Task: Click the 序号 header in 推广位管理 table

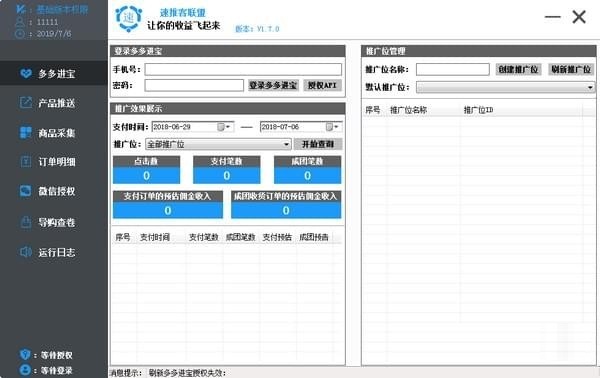Action: pyautogui.click(x=373, y=110)
